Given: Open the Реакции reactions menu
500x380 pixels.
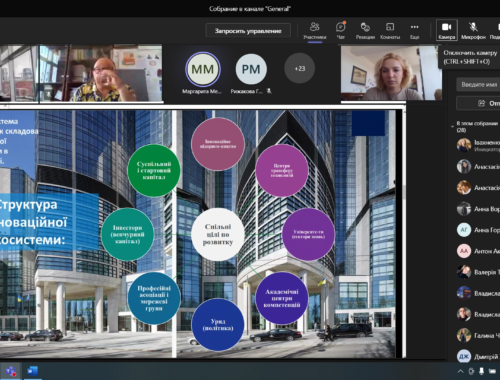Looking at the screenshot, I should coord(365,30).
